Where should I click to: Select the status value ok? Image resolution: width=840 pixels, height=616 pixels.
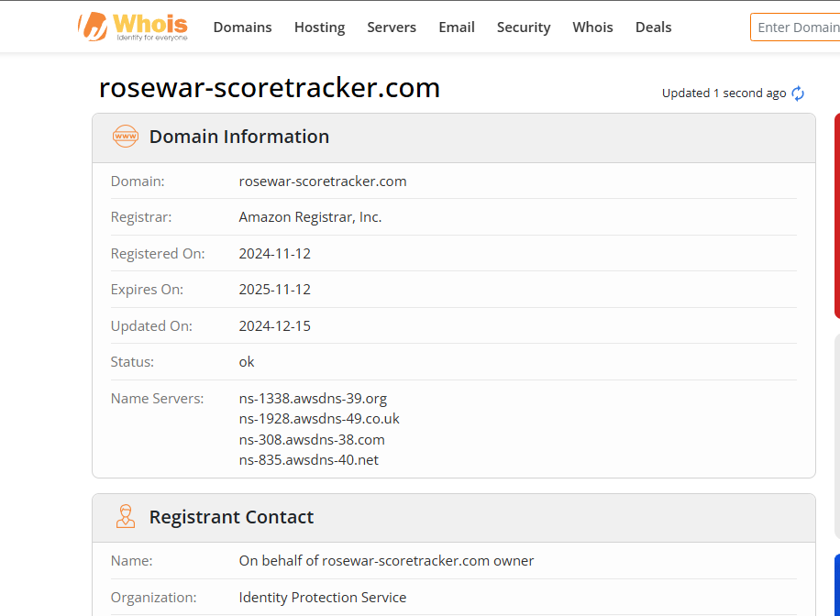tap(247, 361)
